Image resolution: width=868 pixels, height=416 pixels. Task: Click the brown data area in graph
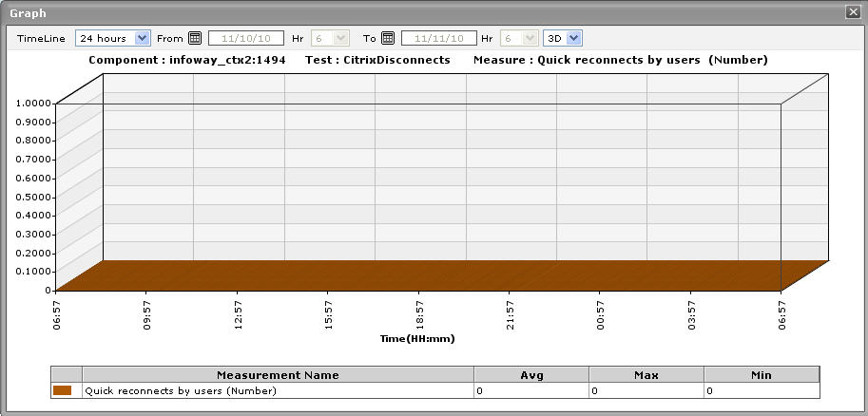click(x=443, y=274)
